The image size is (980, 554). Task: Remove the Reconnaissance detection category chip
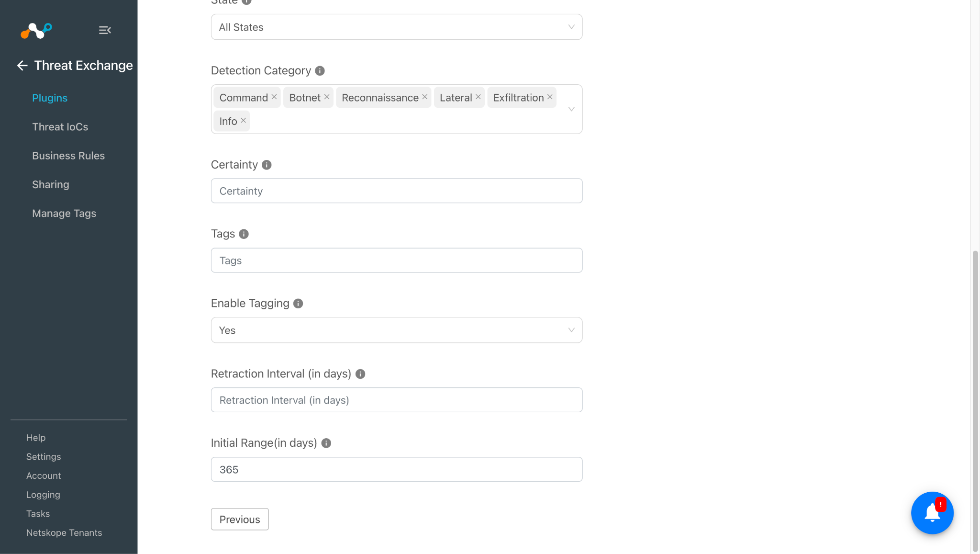point(424,97)
